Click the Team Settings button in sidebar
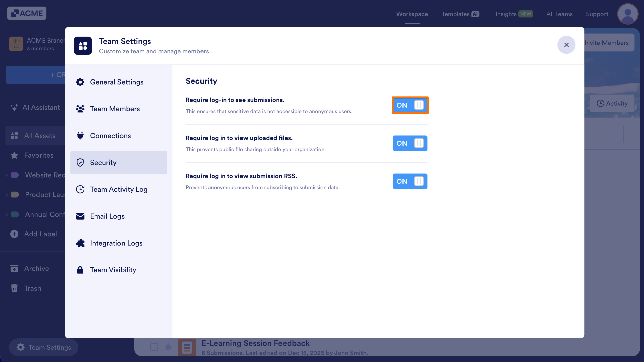The image size is (644, 362). 44,347
